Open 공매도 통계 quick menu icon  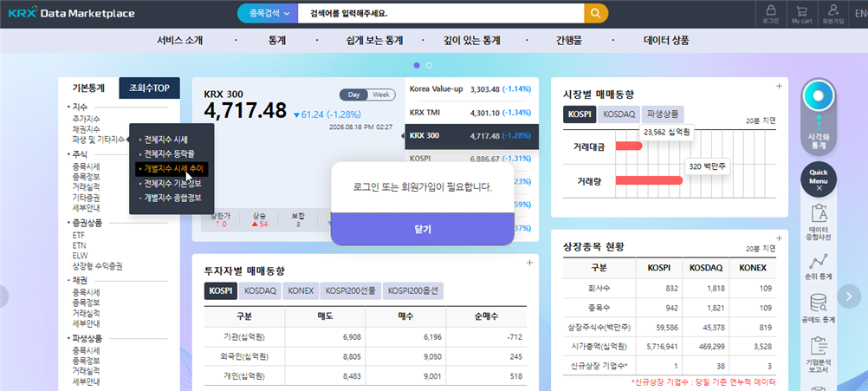coord(819,309)
